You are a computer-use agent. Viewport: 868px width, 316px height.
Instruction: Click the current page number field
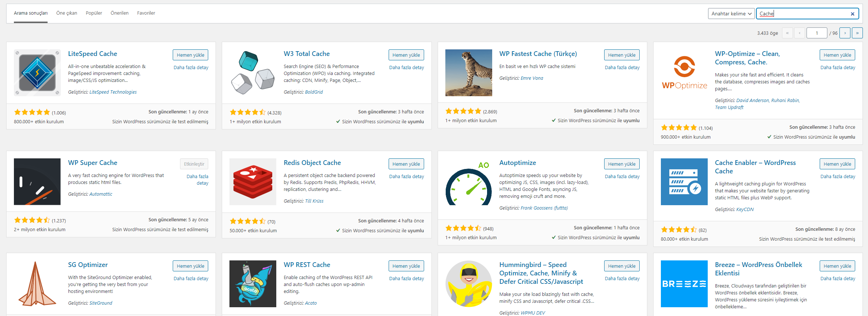coord(817,33)
